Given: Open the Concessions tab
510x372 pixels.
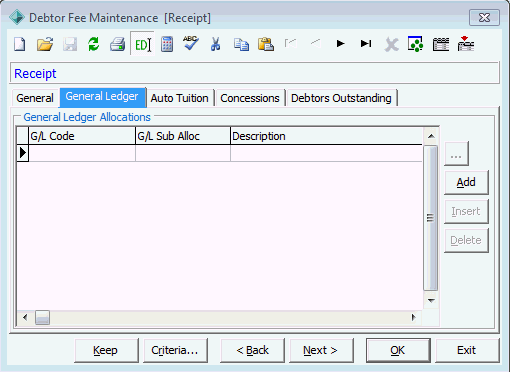Looking at the screenshot, I should coord(250,98).
